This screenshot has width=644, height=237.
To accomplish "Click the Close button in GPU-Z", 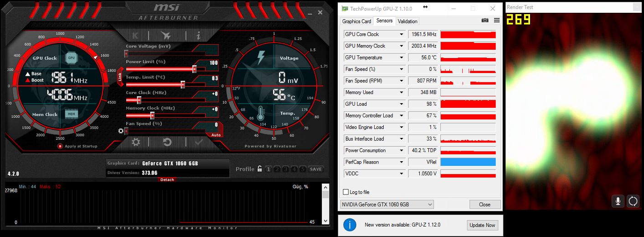I will tap(485, 205).
